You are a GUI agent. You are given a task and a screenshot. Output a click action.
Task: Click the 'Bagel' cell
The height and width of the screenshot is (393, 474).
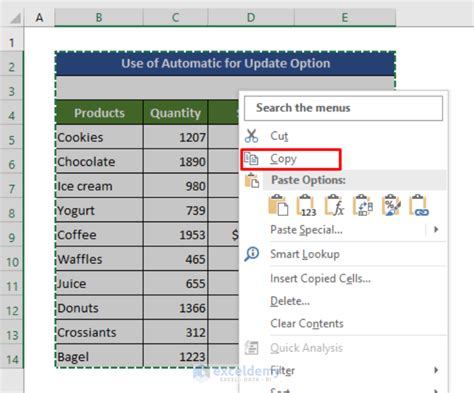point(99,356)
